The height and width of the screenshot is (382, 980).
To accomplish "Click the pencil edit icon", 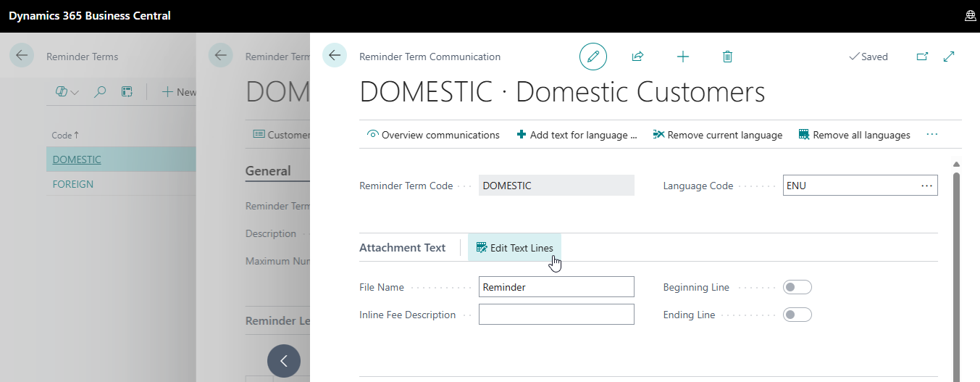I will pyautogui.click(x=592, y=57).
